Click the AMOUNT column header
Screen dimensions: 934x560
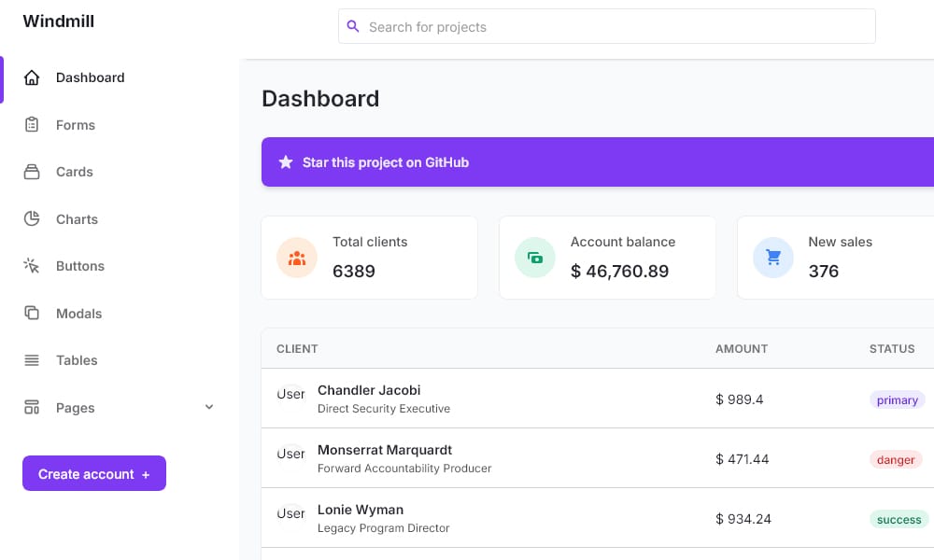742,349
